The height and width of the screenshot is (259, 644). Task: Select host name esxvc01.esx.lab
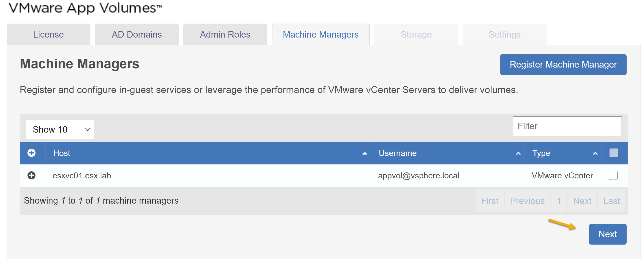(x=82, y=175)
